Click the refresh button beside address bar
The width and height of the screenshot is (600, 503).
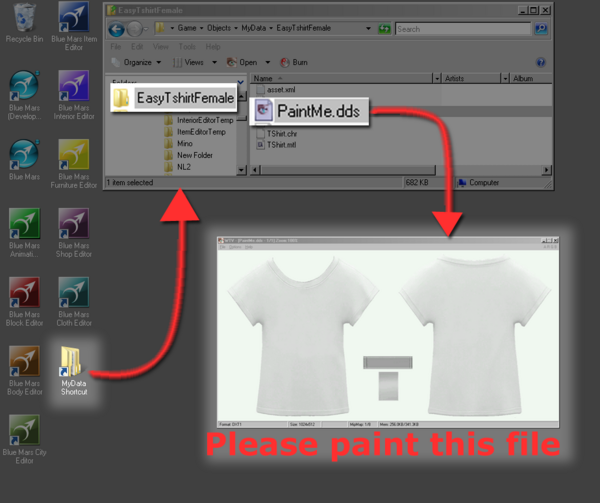coord(384,29)
